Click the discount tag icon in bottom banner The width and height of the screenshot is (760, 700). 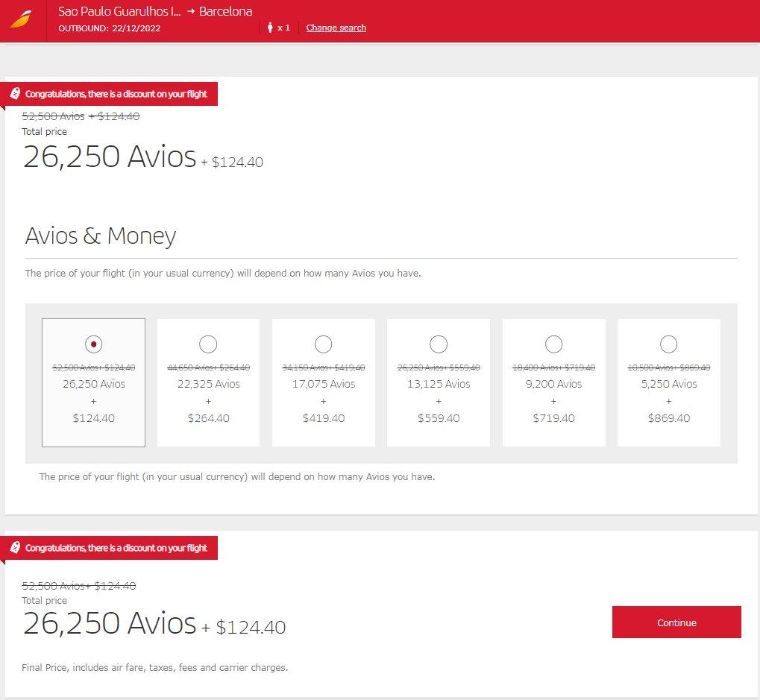[x=15, y=547]
